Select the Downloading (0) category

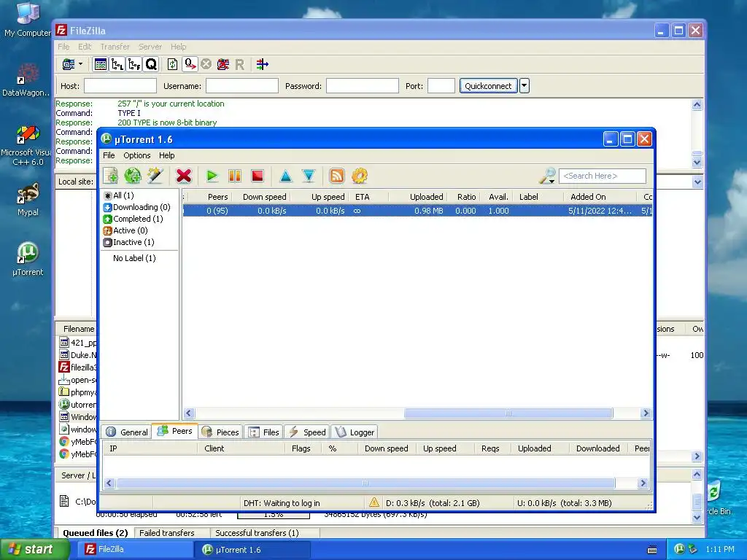click(x=136, y=207)
